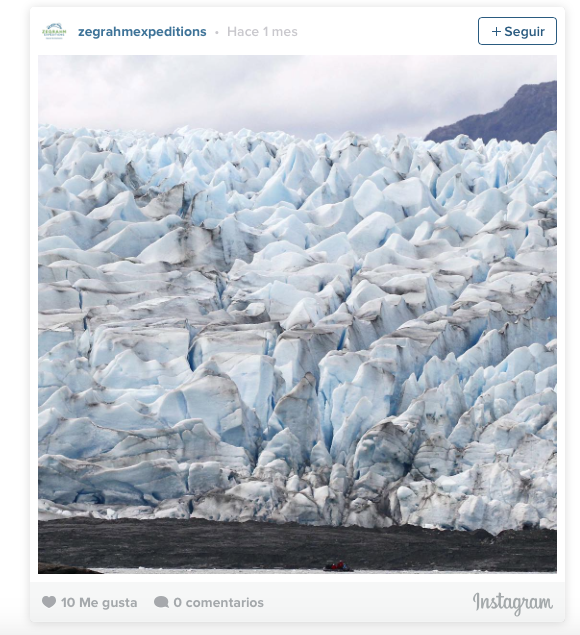
Task: Click the word 'Seguir' on the follow button
Action: (x=524, y=32)
